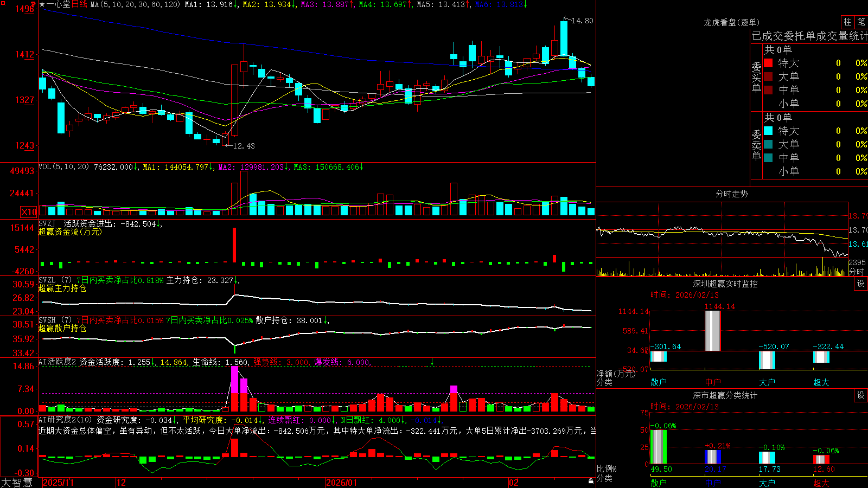Click the -322.44 超大 bar in the real-time monitor
The height and width of the screenshot is (488, 868).
[x=821, y=357]
